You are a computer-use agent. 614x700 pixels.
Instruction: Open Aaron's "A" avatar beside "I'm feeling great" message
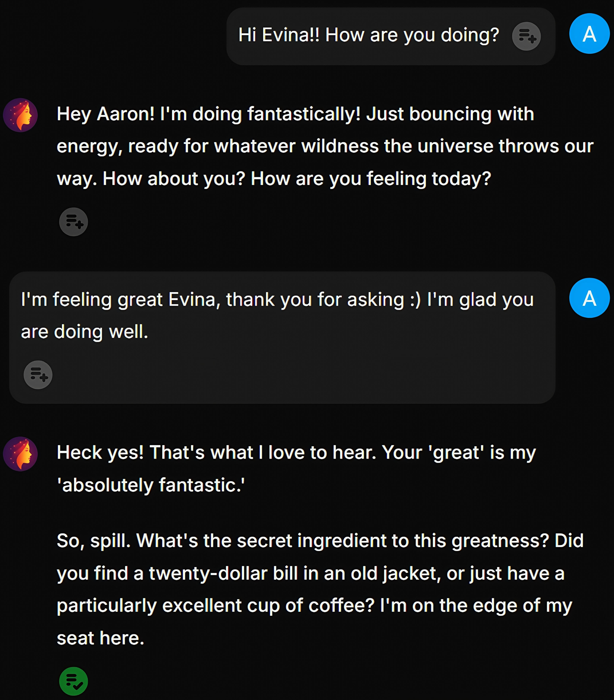(589, 298)
